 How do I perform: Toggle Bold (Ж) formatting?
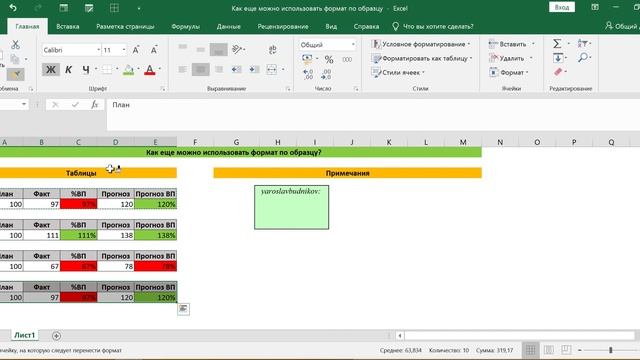[51, 70]
